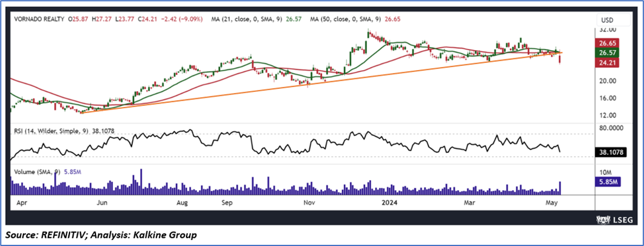Click the 80.0000 RSI axis label
Image resolution: width=644 pixels, height=246 pixels.
[610, 128]
